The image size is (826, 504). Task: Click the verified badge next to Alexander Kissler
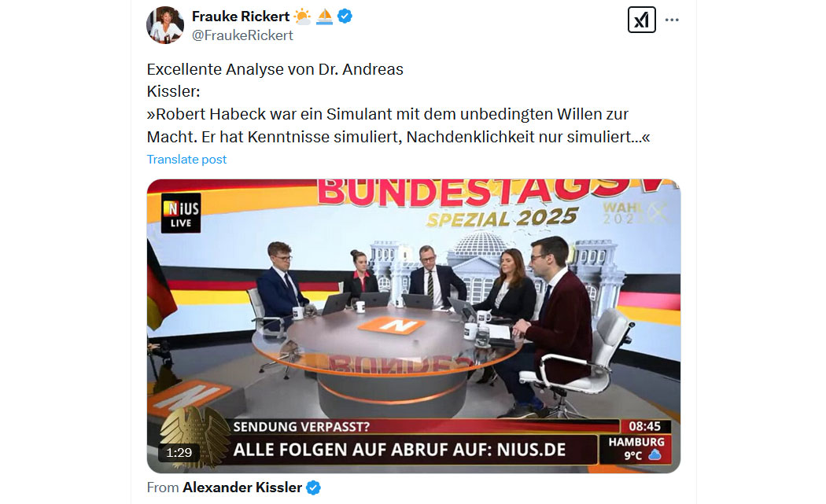coord(313,488)
